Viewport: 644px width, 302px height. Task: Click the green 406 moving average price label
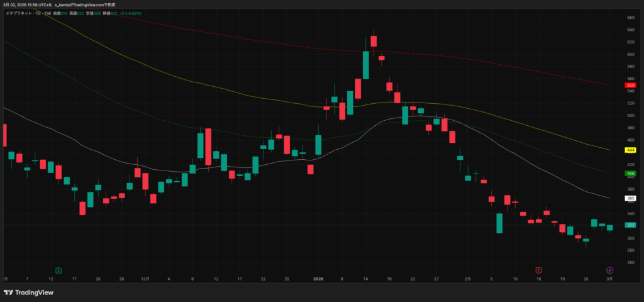630,173
